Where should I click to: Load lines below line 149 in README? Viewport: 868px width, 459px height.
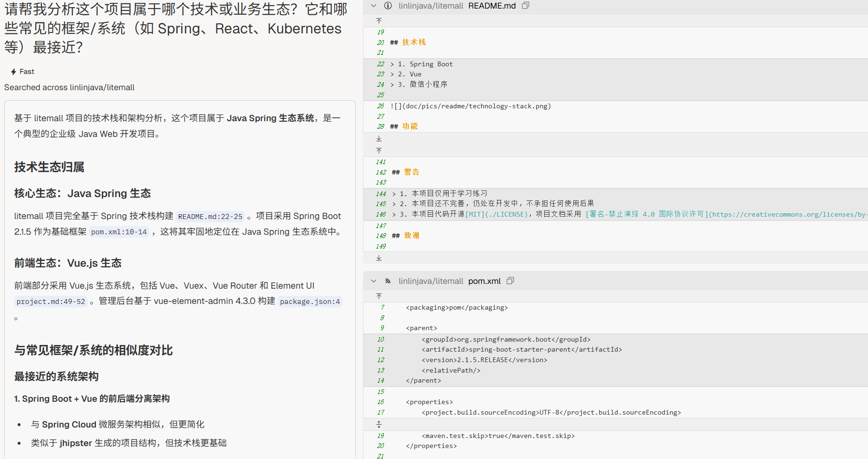click(379, 258)
